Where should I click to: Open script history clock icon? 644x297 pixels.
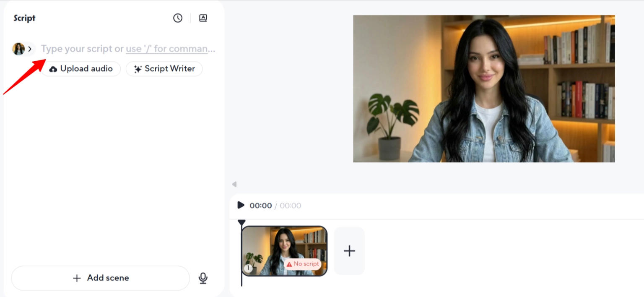pyautogui.click(x=178, y=18)
